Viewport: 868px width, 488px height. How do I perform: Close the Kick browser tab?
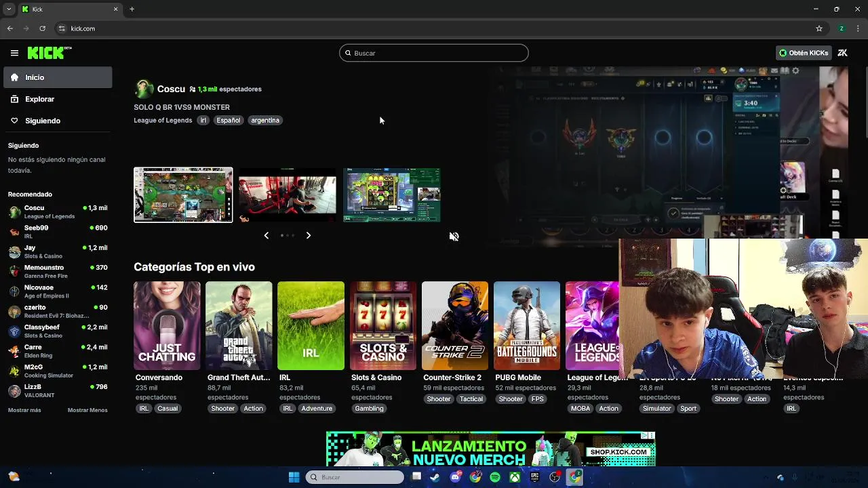[x=115, y=9]
